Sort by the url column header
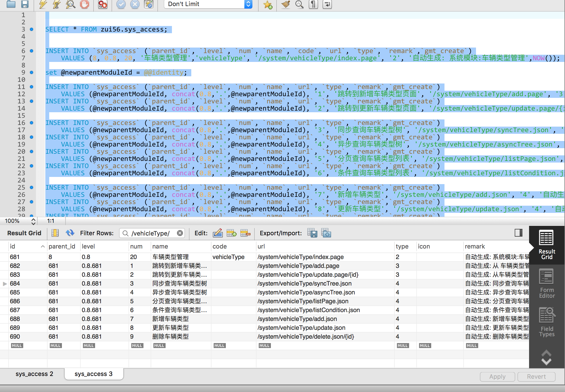Screen dimensions: 565x392 tap(325, 246)
